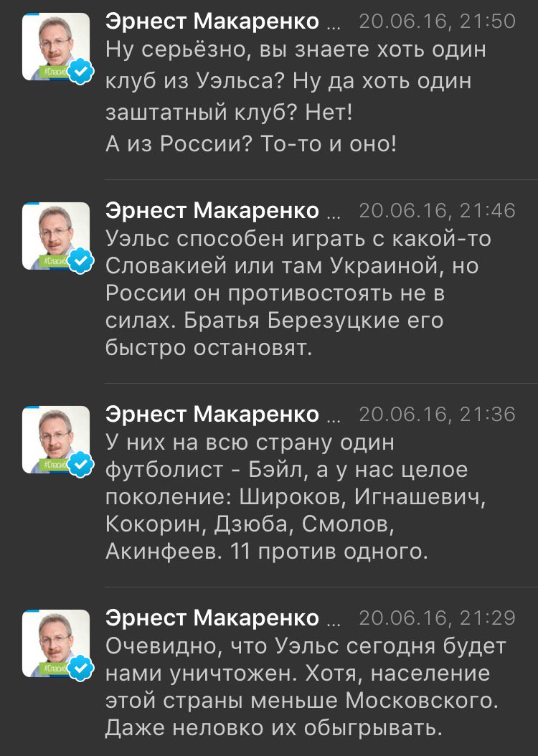Click verified badge on the 21:46 tweet avatar
Screen dimensions: 538x756
point(81,262)
